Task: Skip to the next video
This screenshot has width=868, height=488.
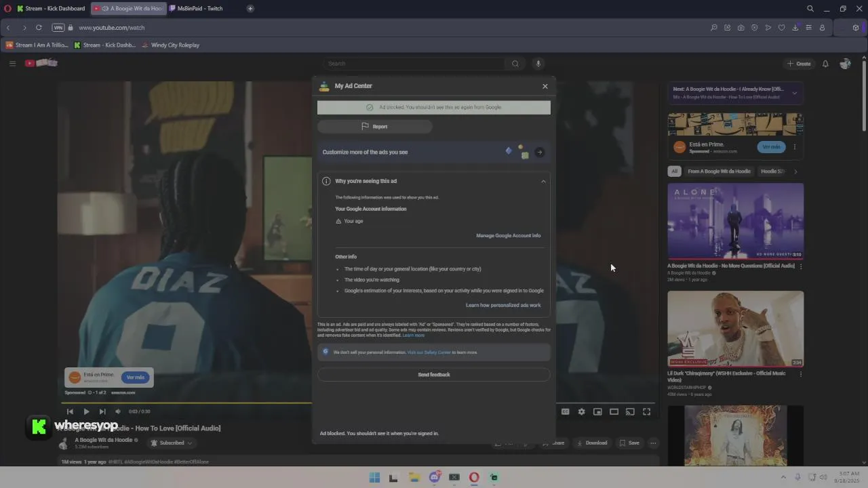Action: (102, 411)
